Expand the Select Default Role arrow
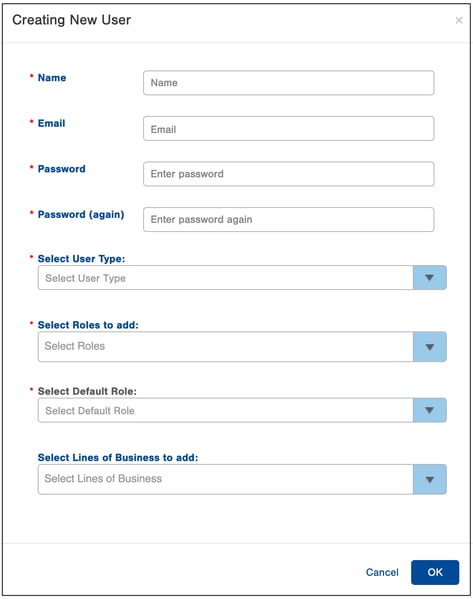The width and height of the screenshot is (473, 599). point(429,410)
